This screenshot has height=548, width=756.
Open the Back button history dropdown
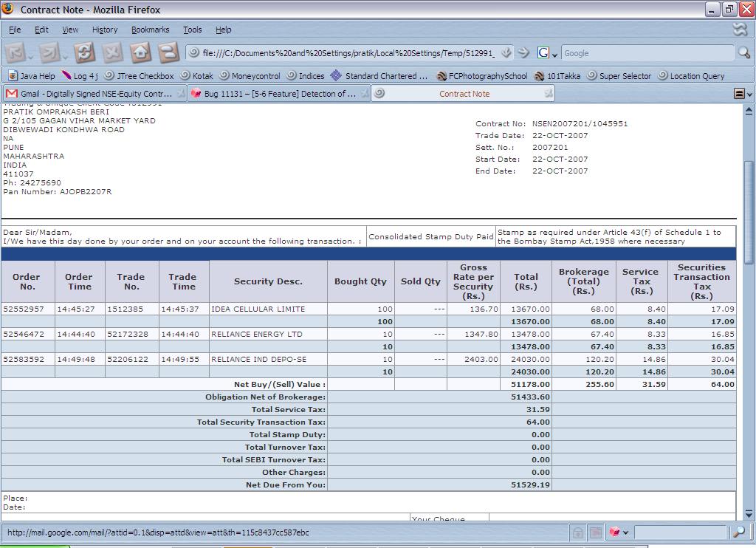tap(30, 56)
